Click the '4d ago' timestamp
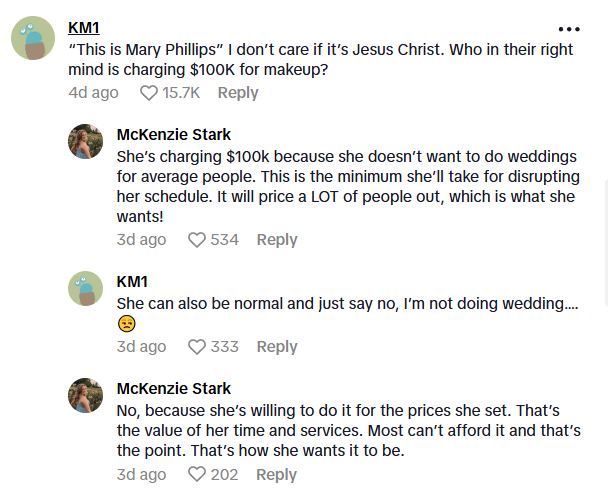 (93, 93)
